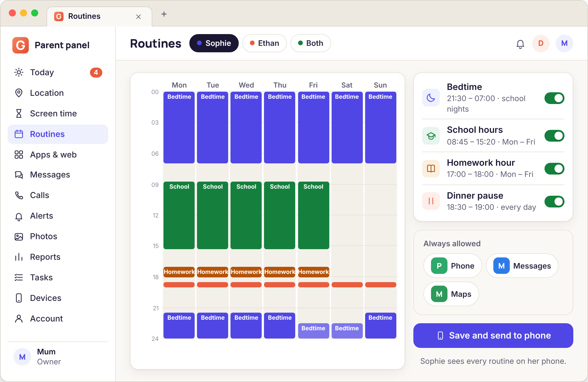The image size is (588, 382).
Task: Click the Messages chat bubbles icon
Action: [x=19, y=175]
